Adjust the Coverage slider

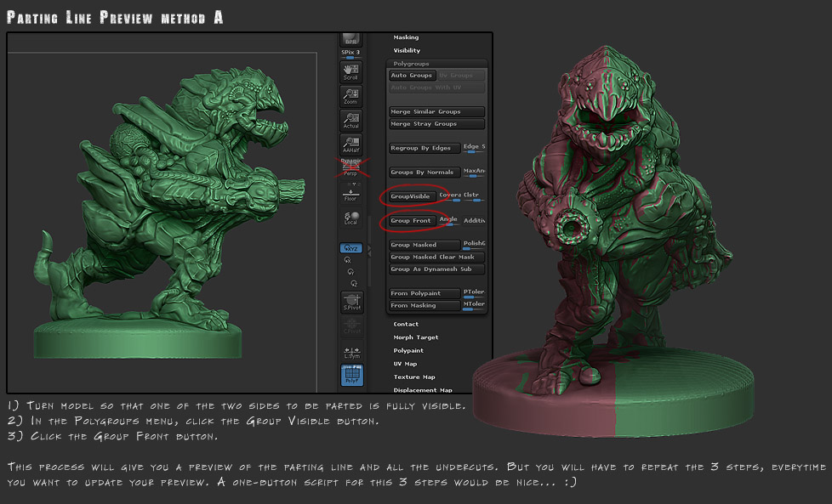(x=450, y=196)
